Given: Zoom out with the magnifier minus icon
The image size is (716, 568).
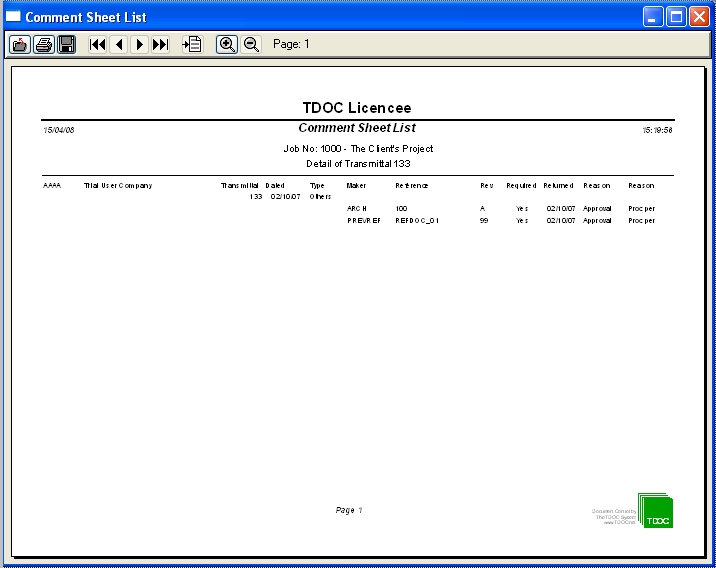Looking at the screenshot, I should [251, 44].
